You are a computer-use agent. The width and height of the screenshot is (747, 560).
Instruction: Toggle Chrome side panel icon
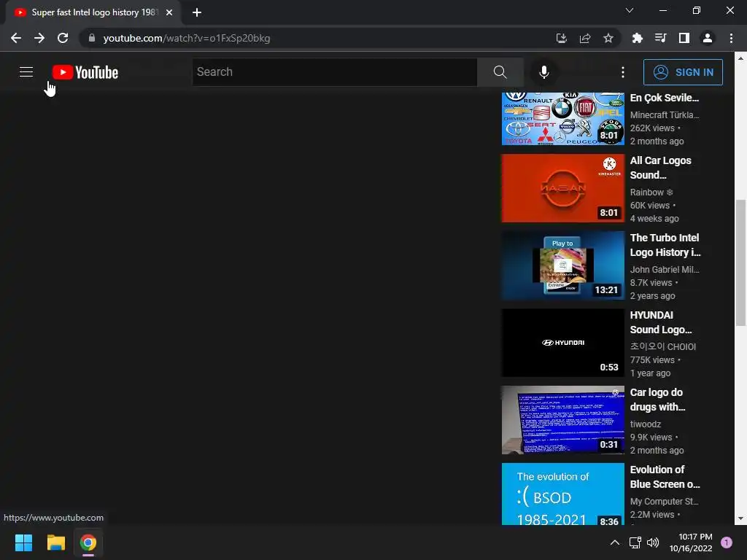(684, 38)
